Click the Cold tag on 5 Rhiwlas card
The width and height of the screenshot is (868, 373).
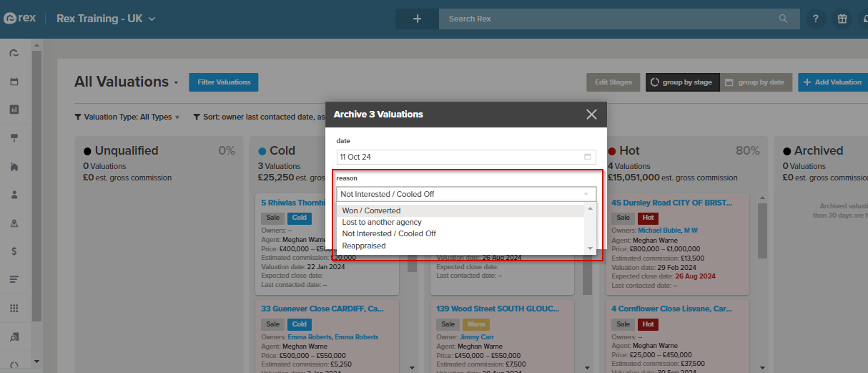tap(300, 218)
